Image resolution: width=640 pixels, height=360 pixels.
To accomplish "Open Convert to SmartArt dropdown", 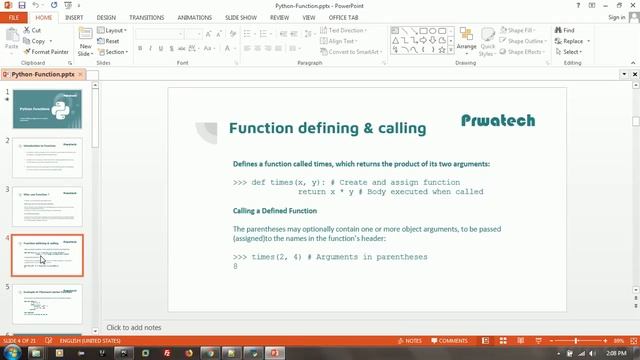I will point(351,52).
